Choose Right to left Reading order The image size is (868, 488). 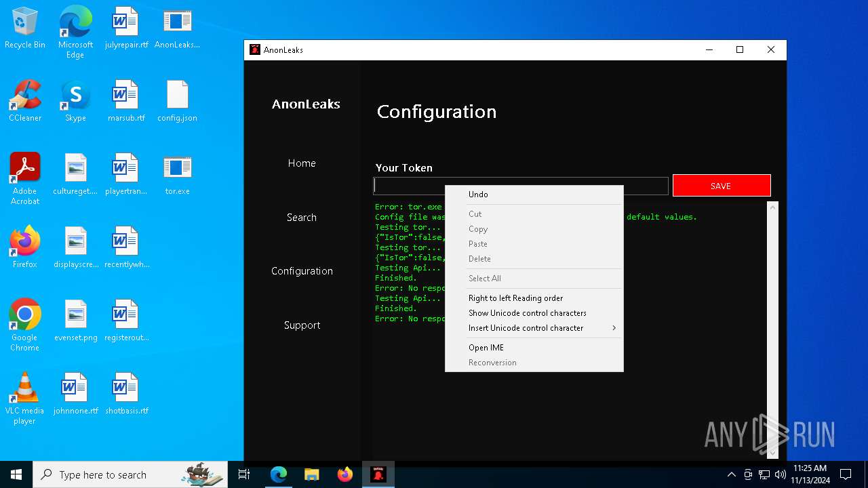534,298
